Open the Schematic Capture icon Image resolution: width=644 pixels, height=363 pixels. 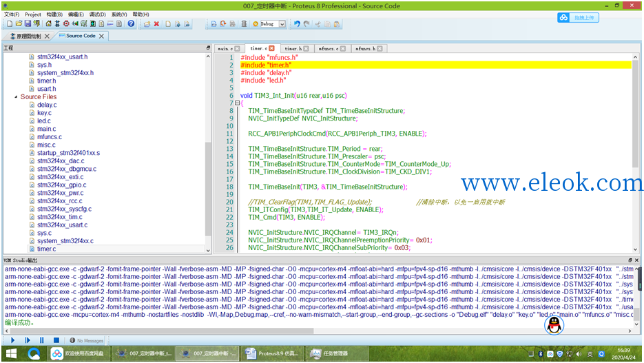[x=57, y=24]
